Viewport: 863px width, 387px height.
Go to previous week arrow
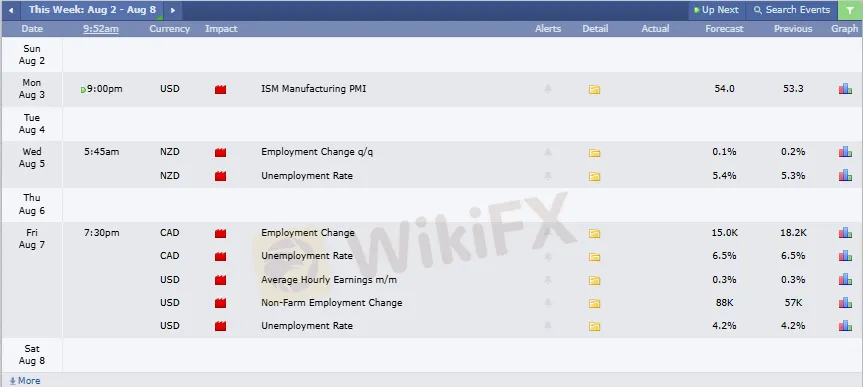click(10, 10)
